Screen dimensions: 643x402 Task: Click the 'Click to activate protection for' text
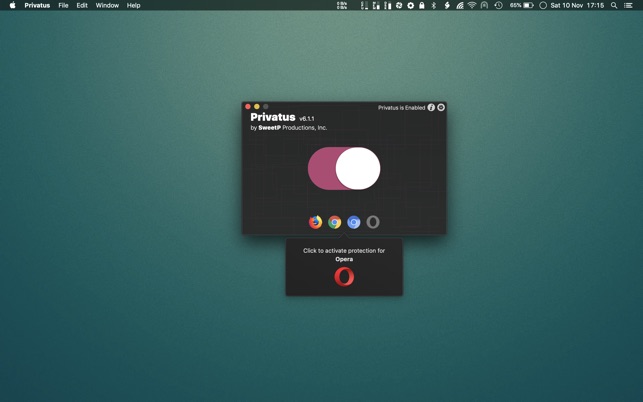pos(344,251)
